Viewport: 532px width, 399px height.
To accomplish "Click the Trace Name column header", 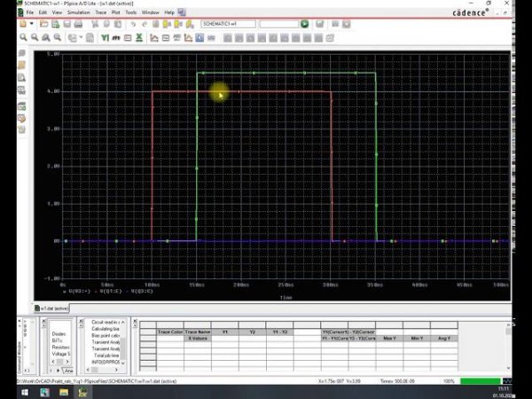I will tap(198, 332).
